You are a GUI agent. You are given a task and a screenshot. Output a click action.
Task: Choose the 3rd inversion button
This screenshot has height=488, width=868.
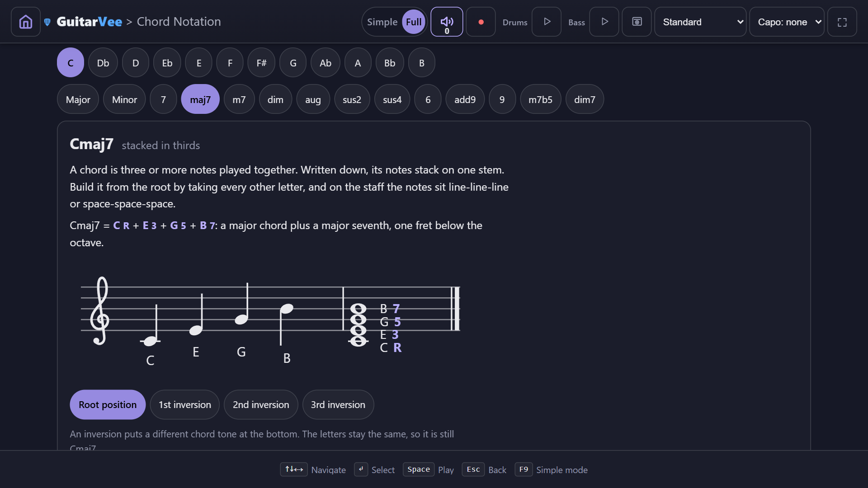(x=338, y=404)
